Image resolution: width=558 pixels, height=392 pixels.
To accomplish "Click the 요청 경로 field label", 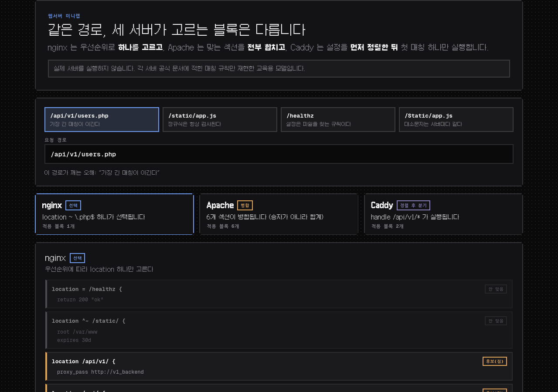I will click(x=56, y=140).
